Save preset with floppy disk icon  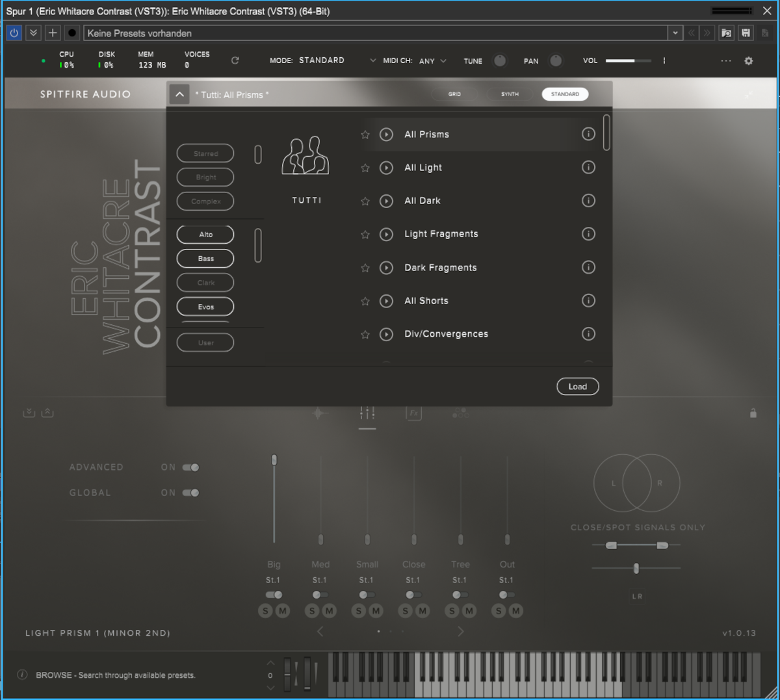746,32
